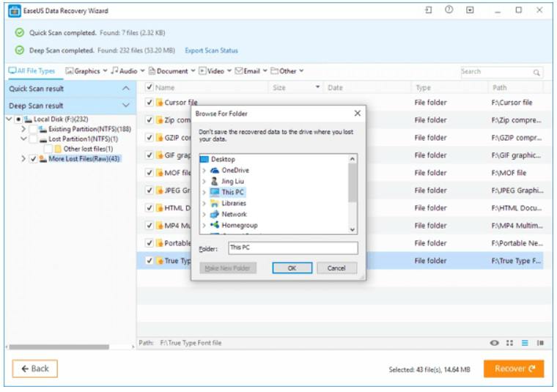Click the Network icon in Browse dialog
Screen dimensions: 557x392
click(214, 214)
